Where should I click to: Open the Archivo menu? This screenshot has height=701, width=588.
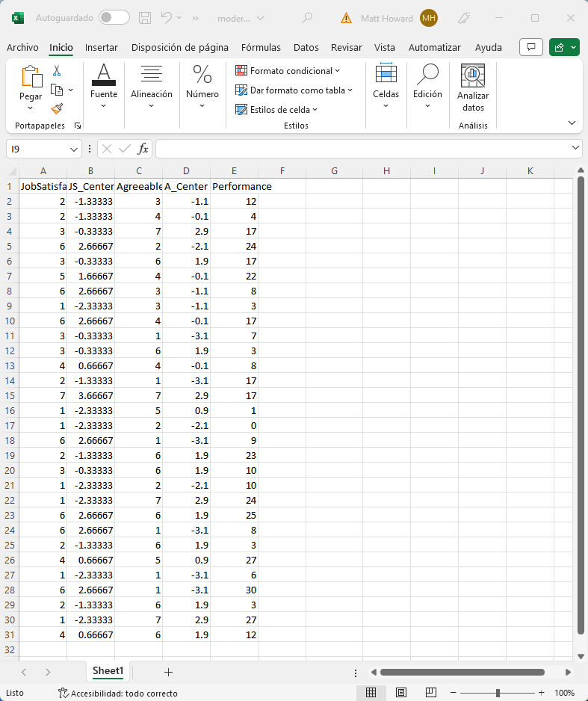click(x=22, y=47)
